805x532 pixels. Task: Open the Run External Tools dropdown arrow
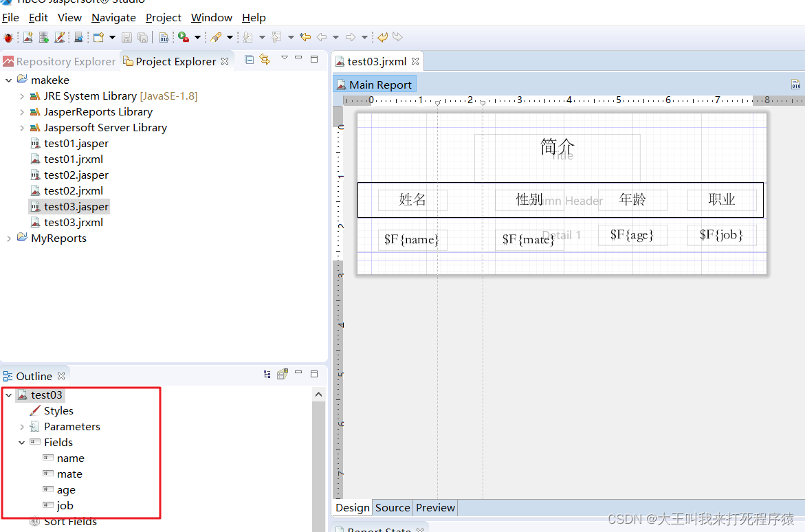tap(197, 37)
